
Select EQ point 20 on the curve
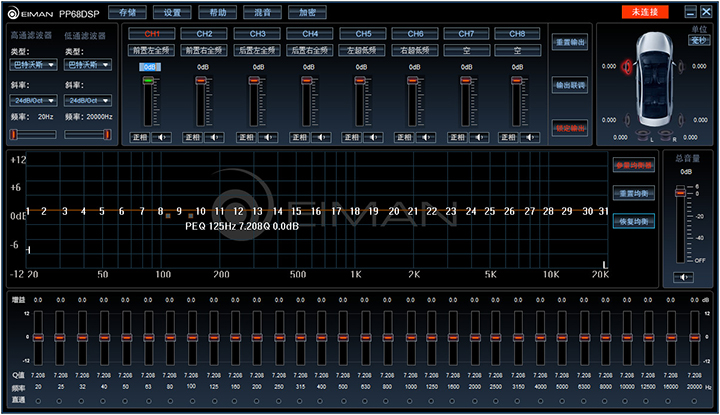394,211
